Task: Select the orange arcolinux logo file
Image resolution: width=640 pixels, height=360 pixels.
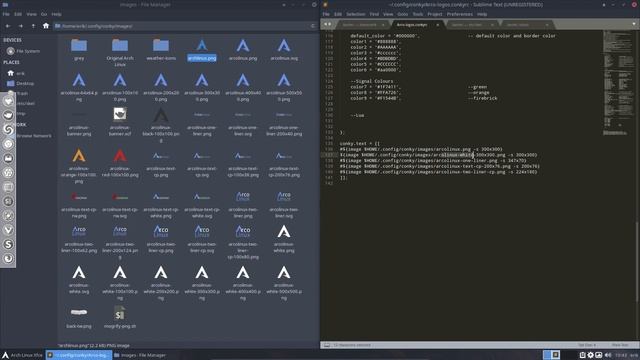Action: [79, 166]
